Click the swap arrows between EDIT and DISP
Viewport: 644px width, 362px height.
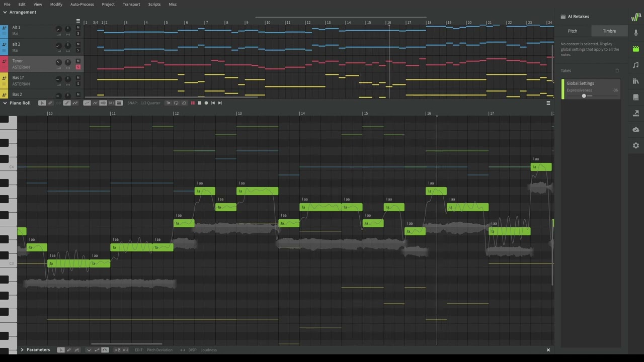(183, 350)
